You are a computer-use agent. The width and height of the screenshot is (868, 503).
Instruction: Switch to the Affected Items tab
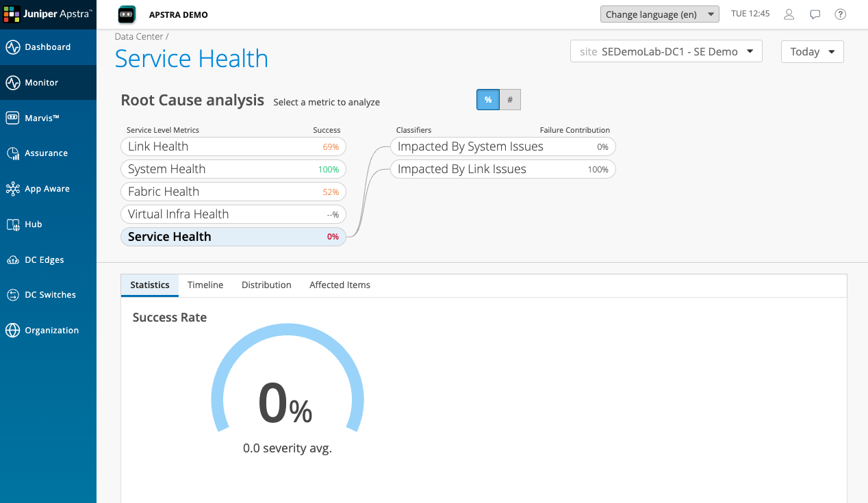(340, 285)
